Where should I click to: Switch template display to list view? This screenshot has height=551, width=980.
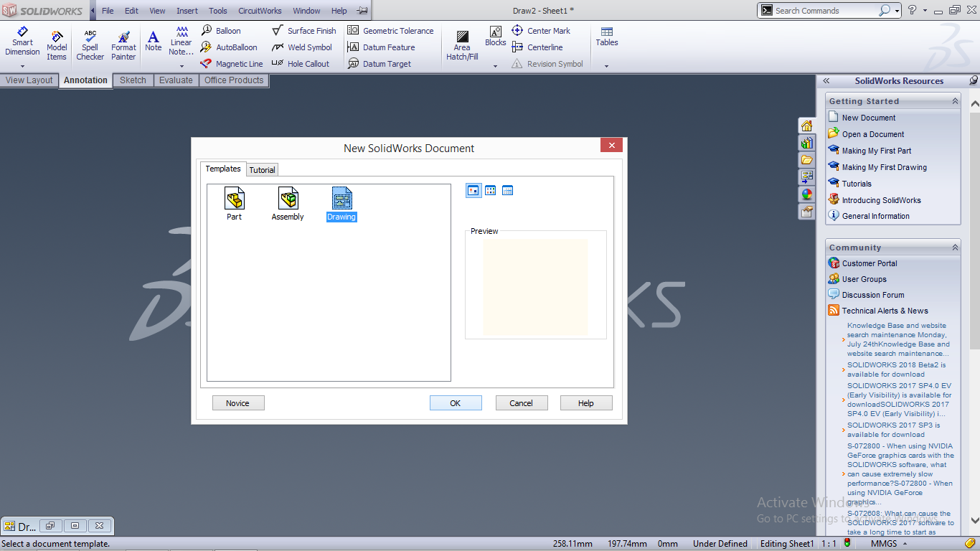[507, 190]
